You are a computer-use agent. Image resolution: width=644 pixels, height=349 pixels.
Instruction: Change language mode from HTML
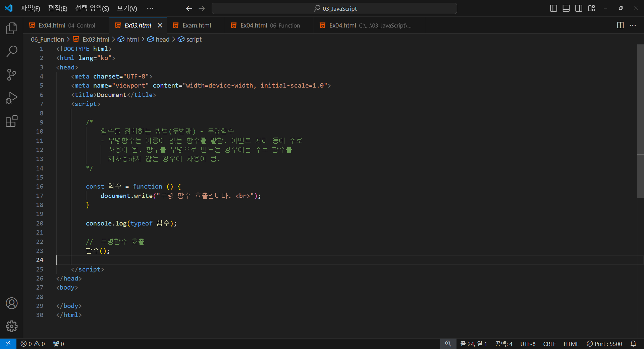[571, 344]
